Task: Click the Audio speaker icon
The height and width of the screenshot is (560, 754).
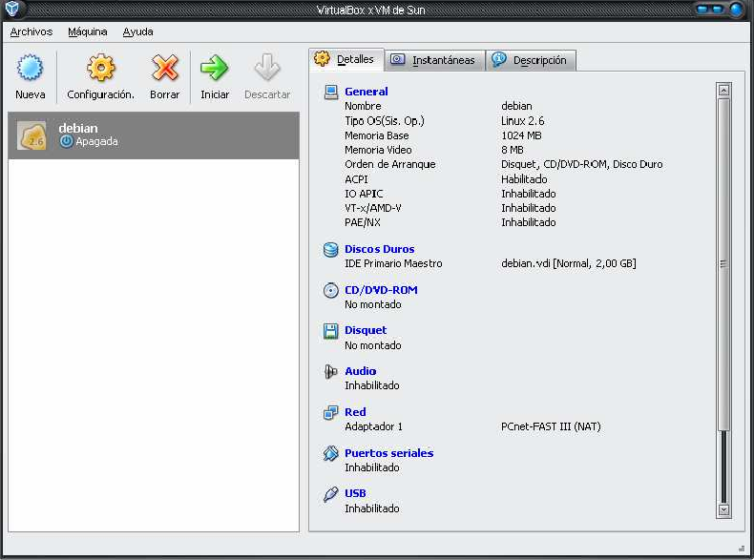Action: 330,372
